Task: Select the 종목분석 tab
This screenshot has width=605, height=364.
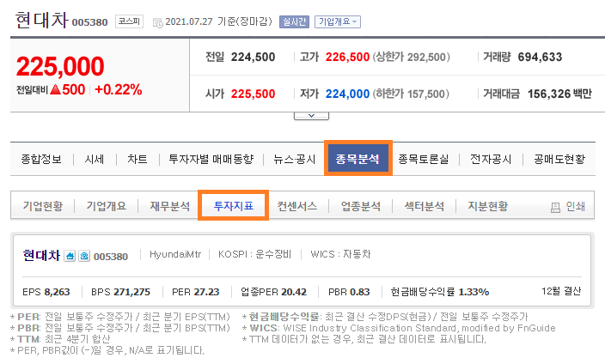Action: (358, 158)
